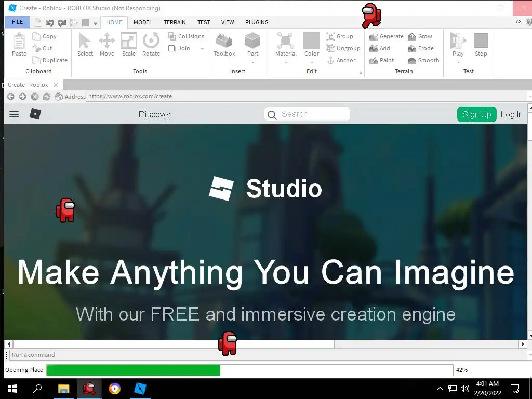This screenshot has width=532, height=399.
Task: Close the Create - Roblox document tab
Action: click(x=56, y=85)
